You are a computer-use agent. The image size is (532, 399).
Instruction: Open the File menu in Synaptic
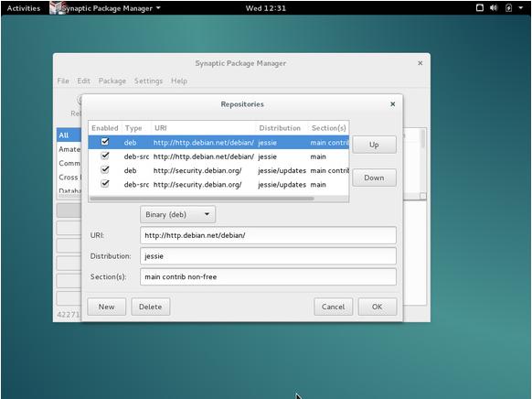point(63,81)
